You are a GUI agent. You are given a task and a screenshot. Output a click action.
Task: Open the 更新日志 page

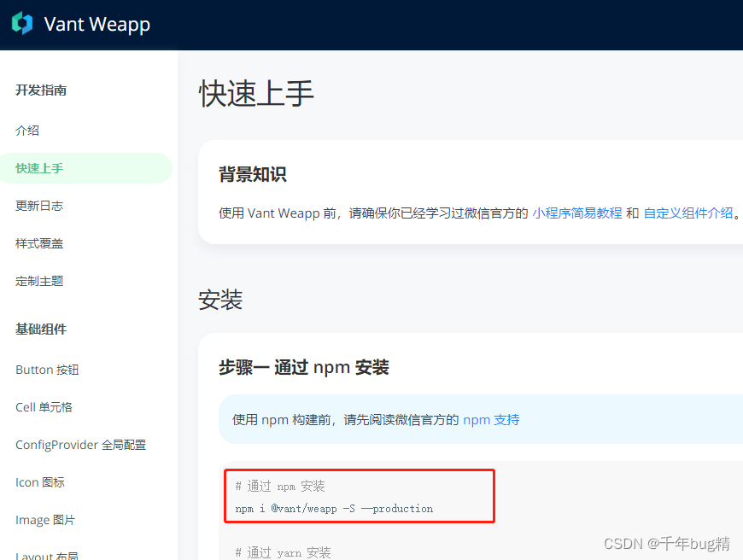[x=38, y=205]
